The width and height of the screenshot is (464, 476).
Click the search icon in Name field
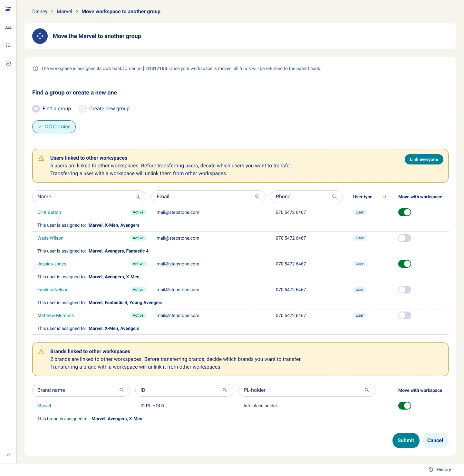click(x=138, y=197)
